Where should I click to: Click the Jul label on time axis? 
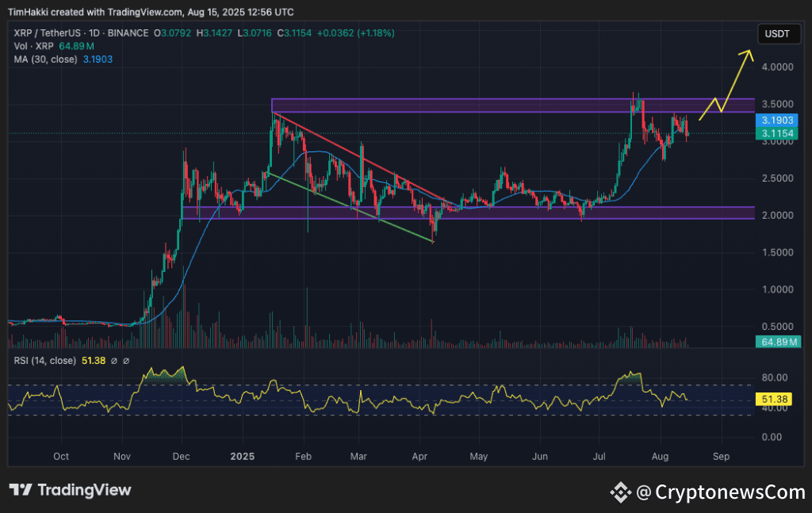click(x=599, y=457)
